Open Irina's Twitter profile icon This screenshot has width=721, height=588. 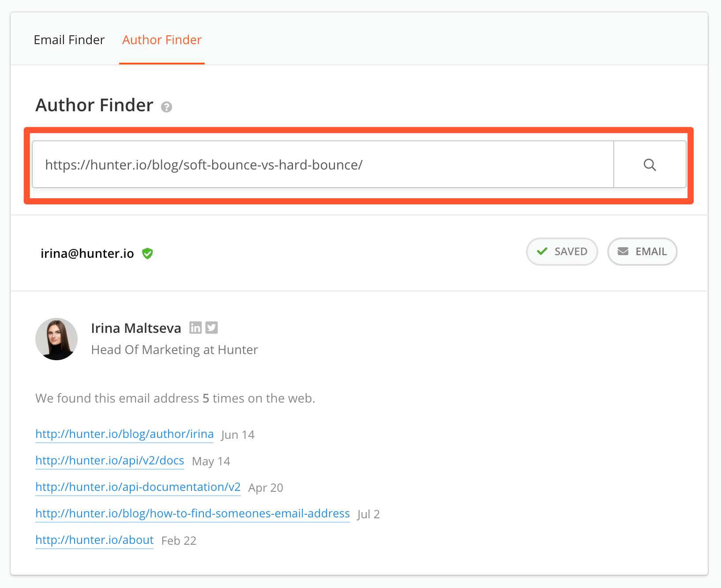(x=212, y=328)
